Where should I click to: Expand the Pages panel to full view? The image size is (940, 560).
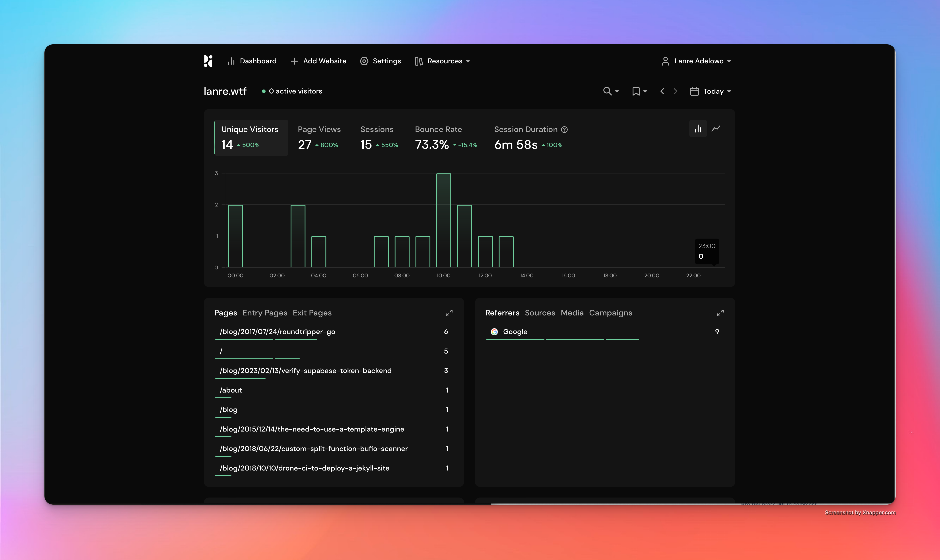click(449, 313)
